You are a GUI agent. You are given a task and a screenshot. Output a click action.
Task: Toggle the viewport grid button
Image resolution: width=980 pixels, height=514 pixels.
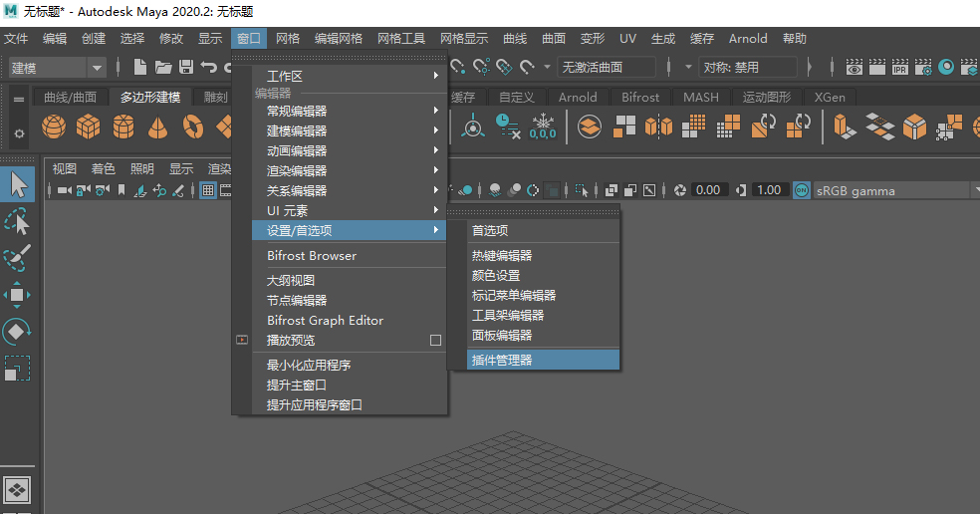tap(208, 190)
